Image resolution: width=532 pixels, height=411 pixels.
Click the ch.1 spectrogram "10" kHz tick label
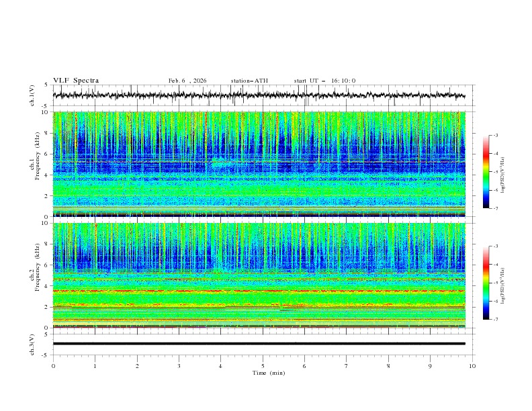46,112
